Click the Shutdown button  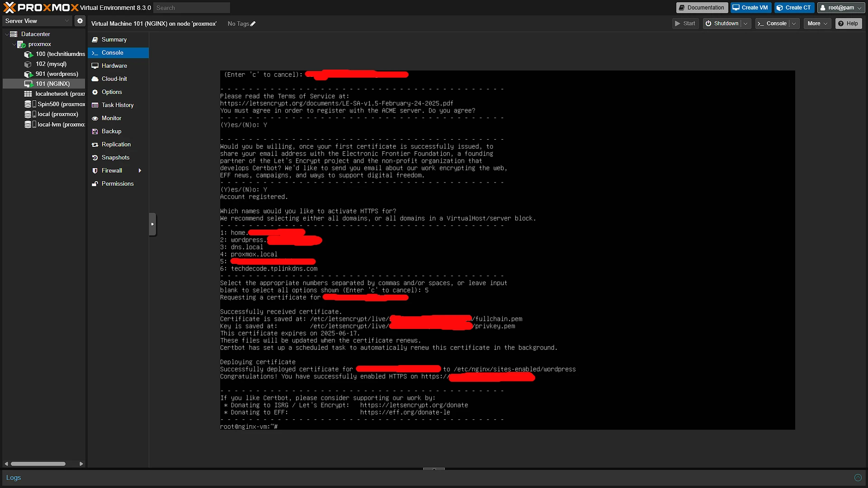(722, 23)
